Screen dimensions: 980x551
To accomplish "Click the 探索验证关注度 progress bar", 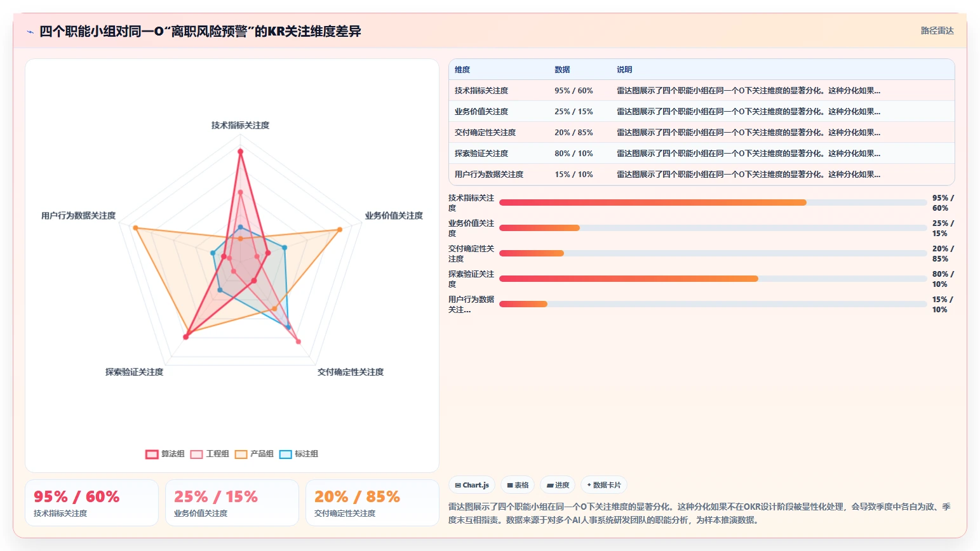I will (713, 279).
